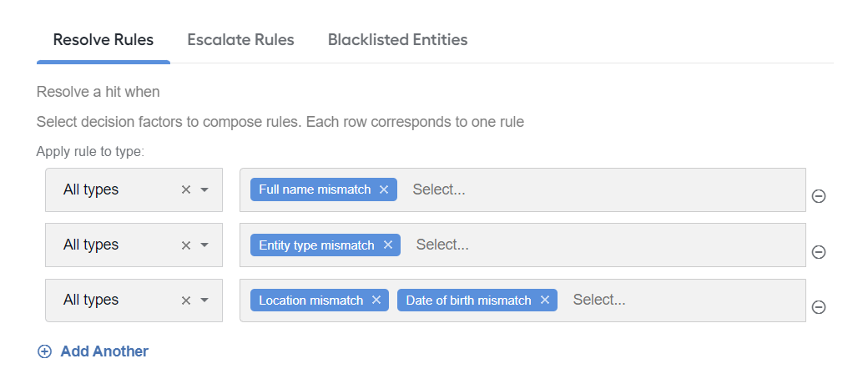Switch to the Escalate Rules tab
The image size is (868, 389).
point(241,40)
